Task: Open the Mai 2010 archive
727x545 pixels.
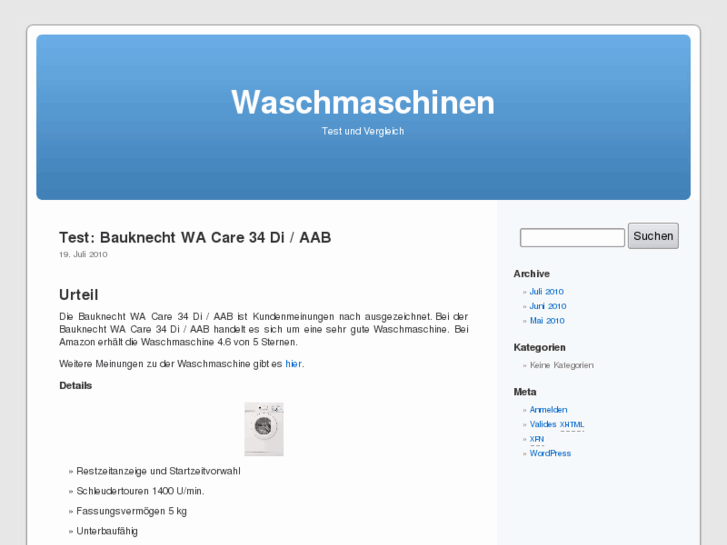Action: (x=547, y=321)
